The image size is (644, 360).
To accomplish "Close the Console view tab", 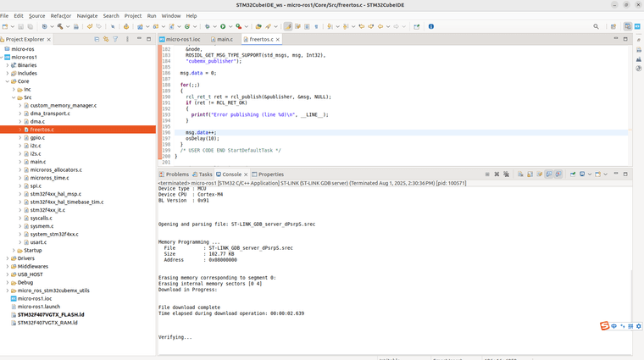I will [x=246, y=174].
